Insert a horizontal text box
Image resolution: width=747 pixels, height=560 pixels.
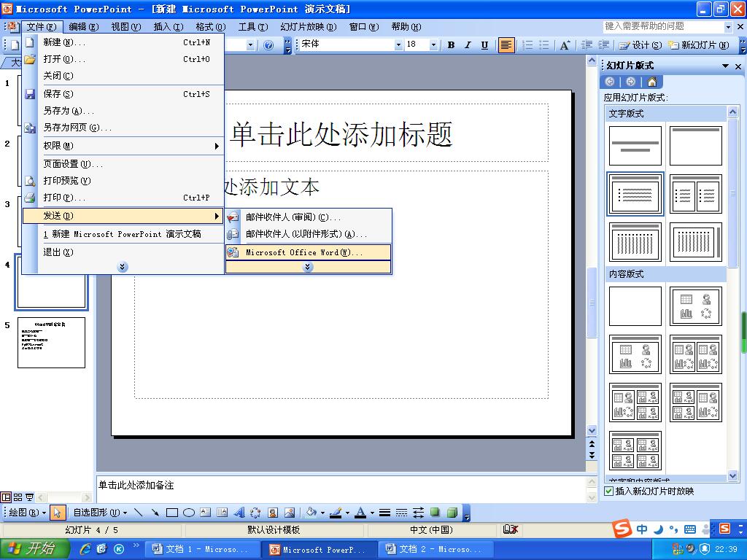coord(205,513)
